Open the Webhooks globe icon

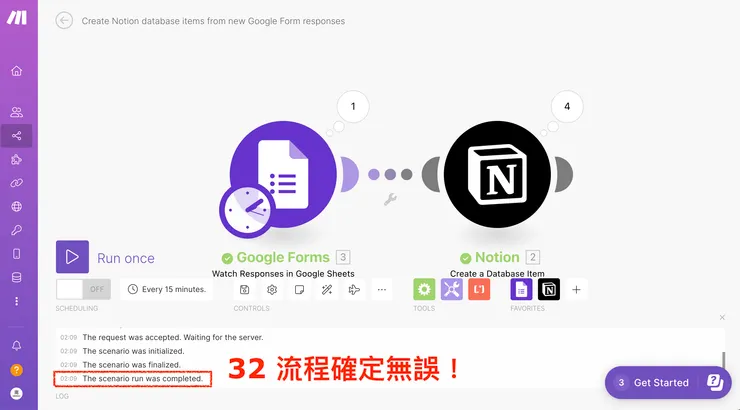tap(17, 207)
